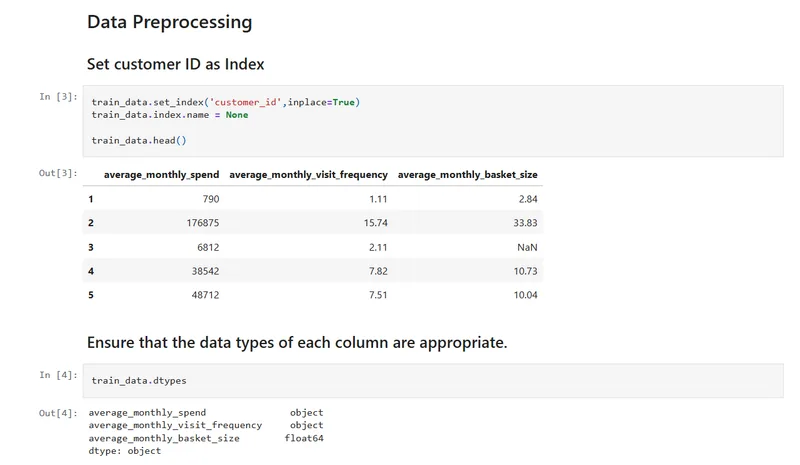Click the train_data.head() code line

(139, 140)
